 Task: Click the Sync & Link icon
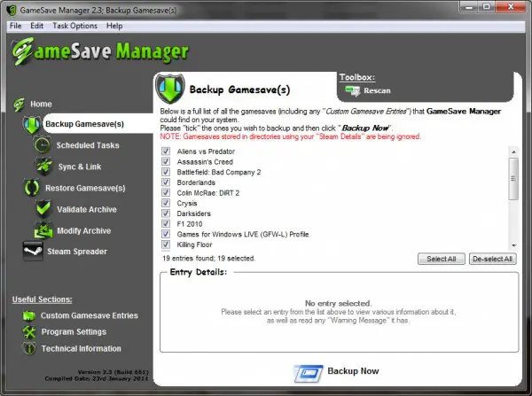tap(44, 167)
